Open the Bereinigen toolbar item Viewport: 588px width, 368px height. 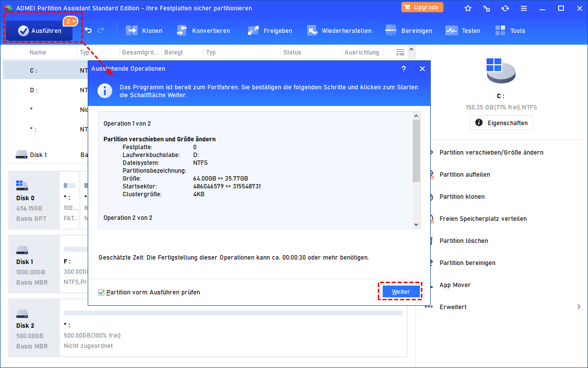point(409,30)
